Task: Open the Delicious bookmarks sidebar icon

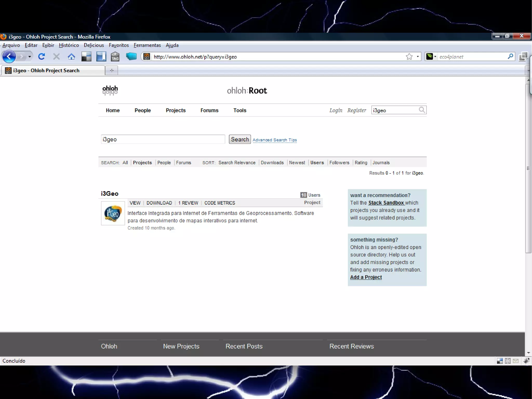Action: [101, 57]
